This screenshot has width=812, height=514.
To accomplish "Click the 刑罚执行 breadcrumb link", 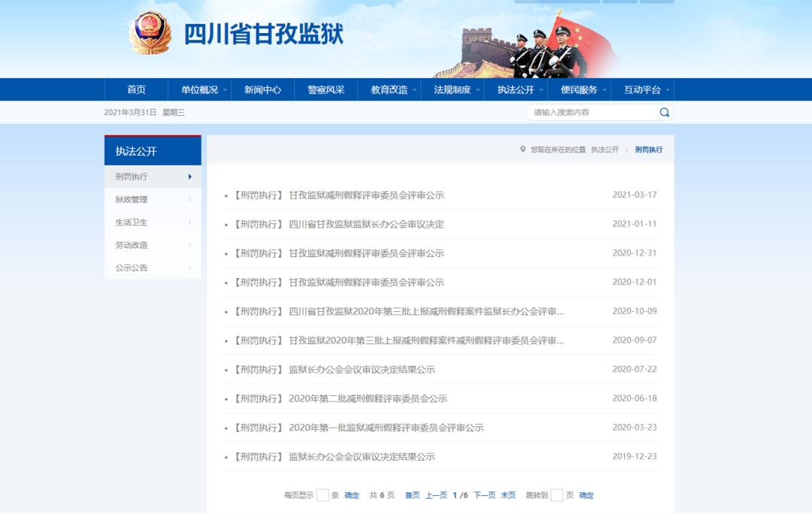I will (649, 150).
